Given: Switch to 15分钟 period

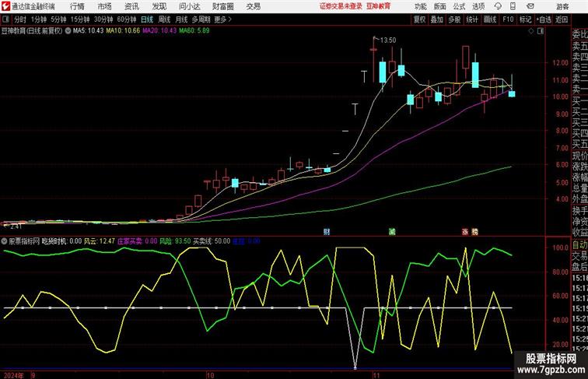Looking at the screenshot, I should tap(80, 19).
